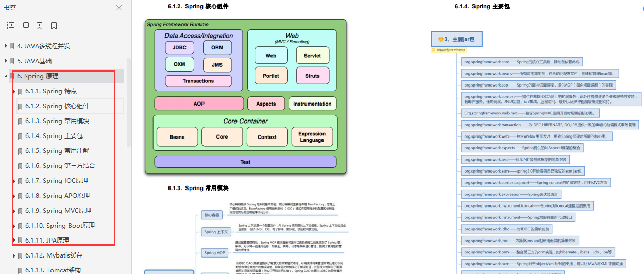Click bookmark icon beside 6.1.5. Spring 常用注解
The height and width of the screenshot is (274, 644).
pos(20,151)
